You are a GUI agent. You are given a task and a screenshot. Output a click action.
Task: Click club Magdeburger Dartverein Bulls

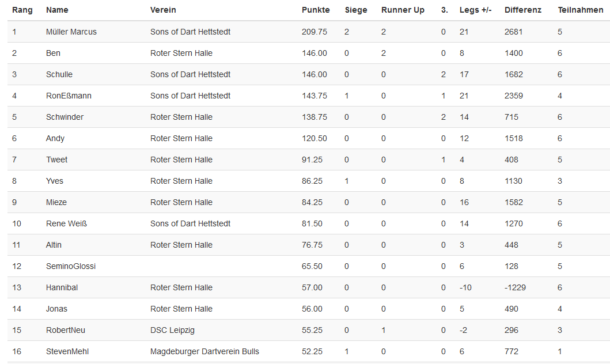click(204, 351)
